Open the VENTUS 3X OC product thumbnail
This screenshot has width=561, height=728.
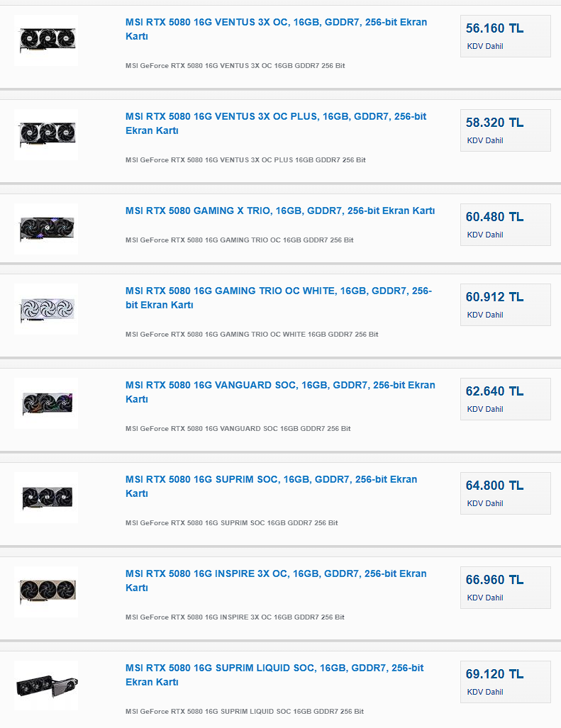46,40
